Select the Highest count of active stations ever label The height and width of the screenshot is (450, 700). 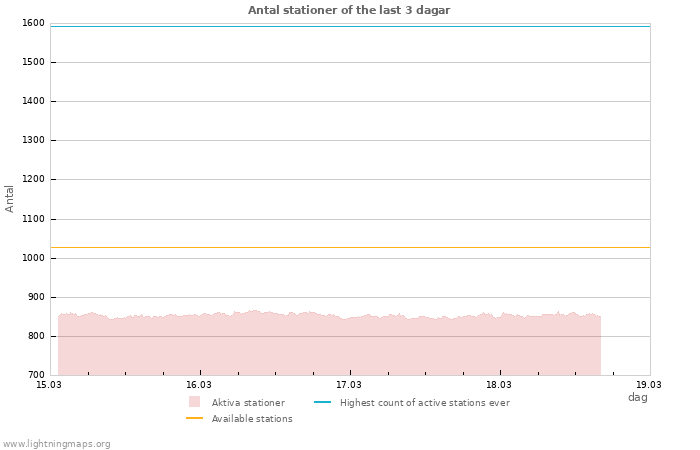424,403
